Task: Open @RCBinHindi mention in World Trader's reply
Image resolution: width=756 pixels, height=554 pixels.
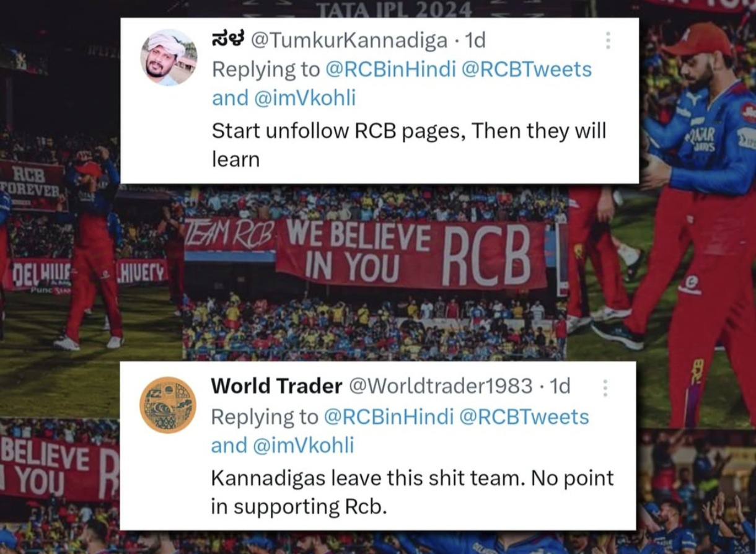Action: click(x=389, y=416)
